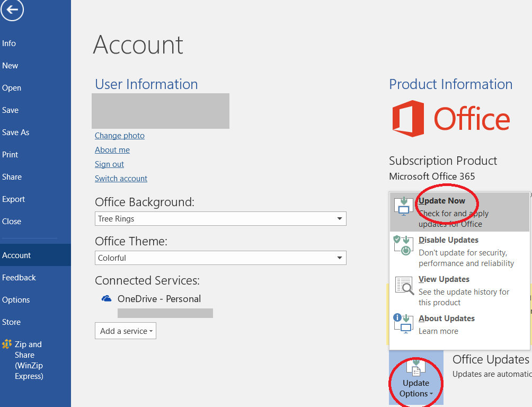The image size is (532, 407).
Task: Click the Update Now monitor icon
Action: pyautogui.click(x=403, y=206)
